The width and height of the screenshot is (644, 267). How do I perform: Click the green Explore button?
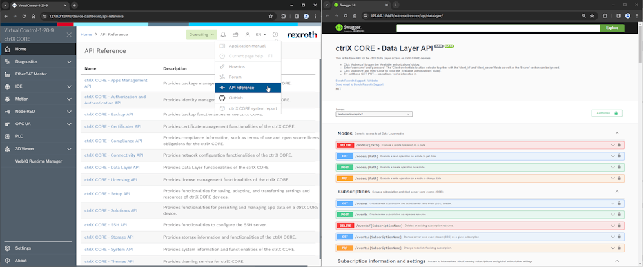[612, 28]
